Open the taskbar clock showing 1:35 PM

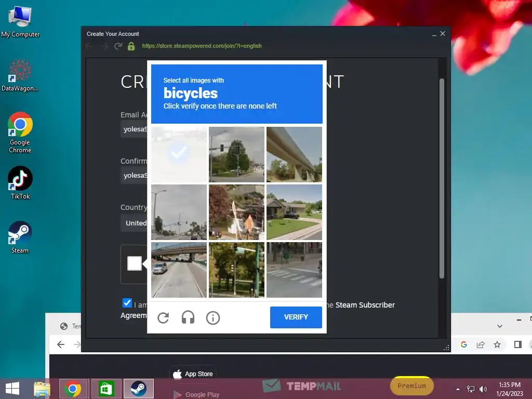pyautogui.click(x=510, y=389)
